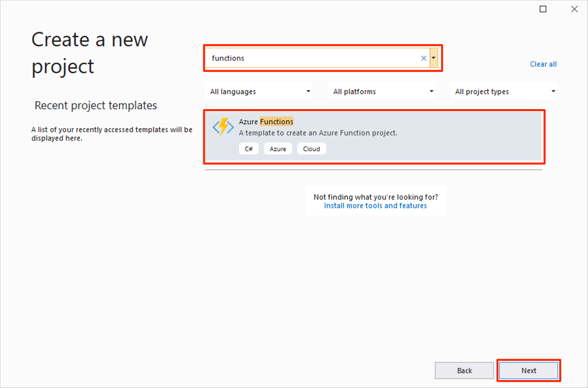Click the Azure Functions lightning bolt icon
The image size is (588, 388).
pyautogui.click(x=223, y=127)
